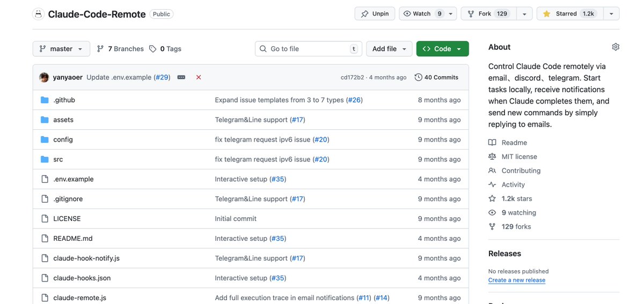This screenshot has width=644, height=304.
Task: Open pull request #29 link
Action: pos(162,77)
